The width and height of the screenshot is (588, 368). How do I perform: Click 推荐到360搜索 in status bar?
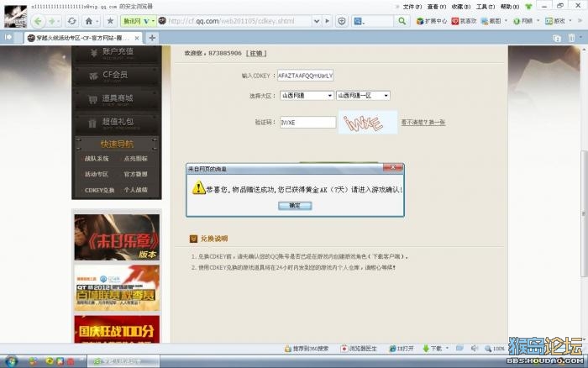tap(307, 349)
